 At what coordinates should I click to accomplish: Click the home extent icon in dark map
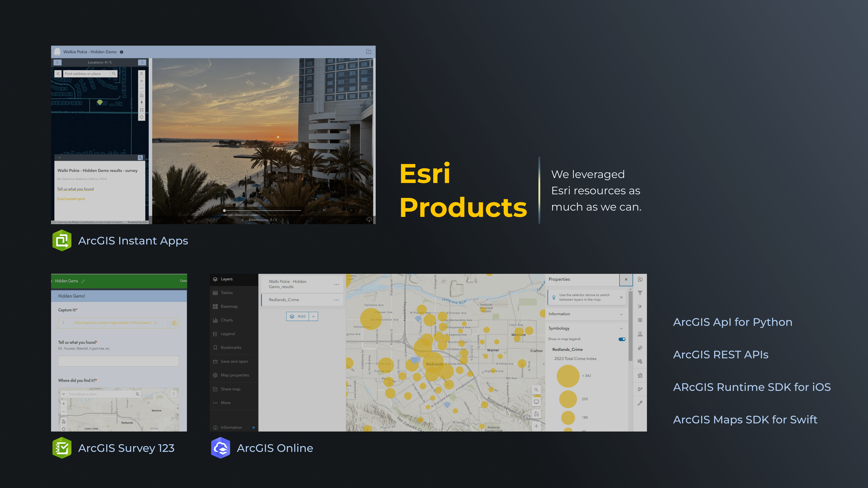tap(142, 95)
